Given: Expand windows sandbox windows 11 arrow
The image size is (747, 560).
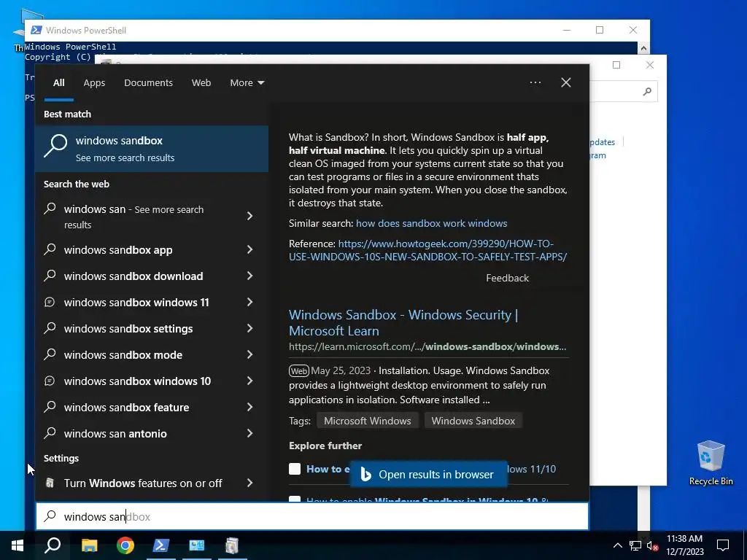Looking at the screenshot, I should (249, 302).
